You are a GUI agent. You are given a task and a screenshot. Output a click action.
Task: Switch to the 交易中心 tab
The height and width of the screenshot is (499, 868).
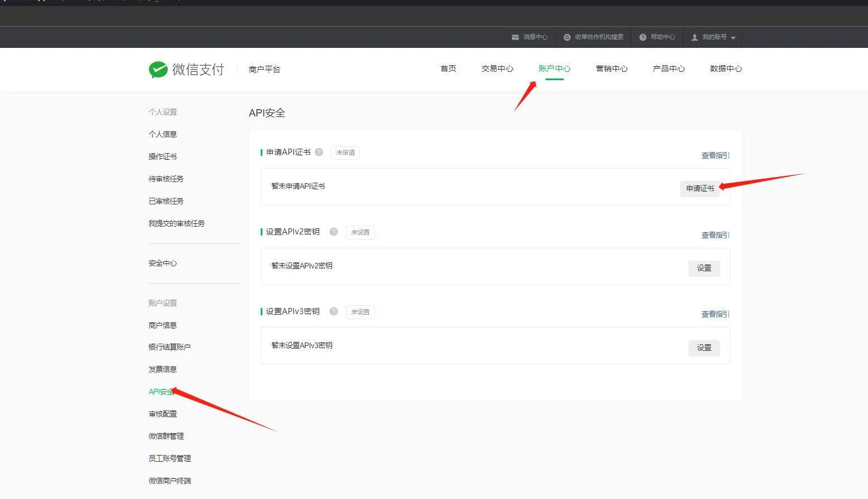point(497,68)
